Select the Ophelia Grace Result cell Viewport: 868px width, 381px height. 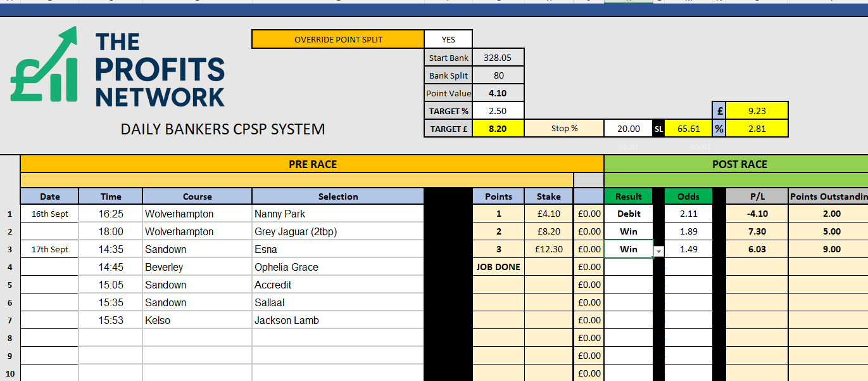(628, 268)
